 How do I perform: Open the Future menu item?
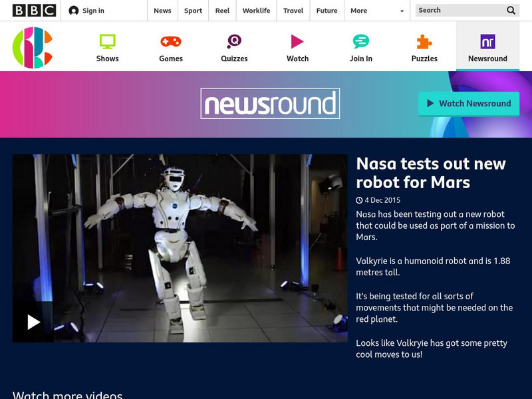click(327, 11)
